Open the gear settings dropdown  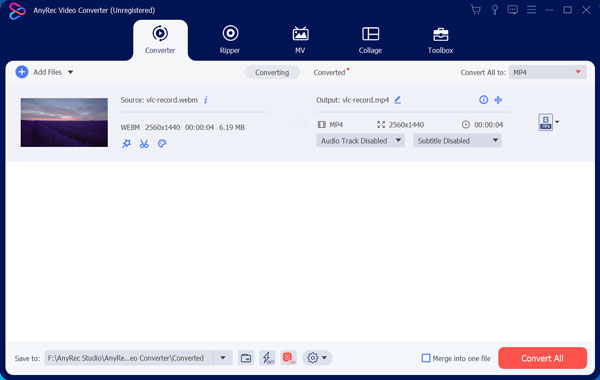317,358
